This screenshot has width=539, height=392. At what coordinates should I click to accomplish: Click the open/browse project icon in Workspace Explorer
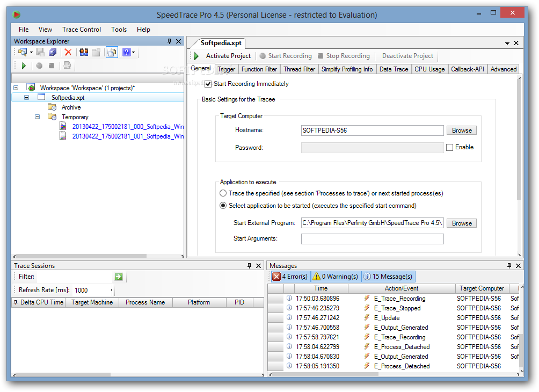[x=23, y=52]
